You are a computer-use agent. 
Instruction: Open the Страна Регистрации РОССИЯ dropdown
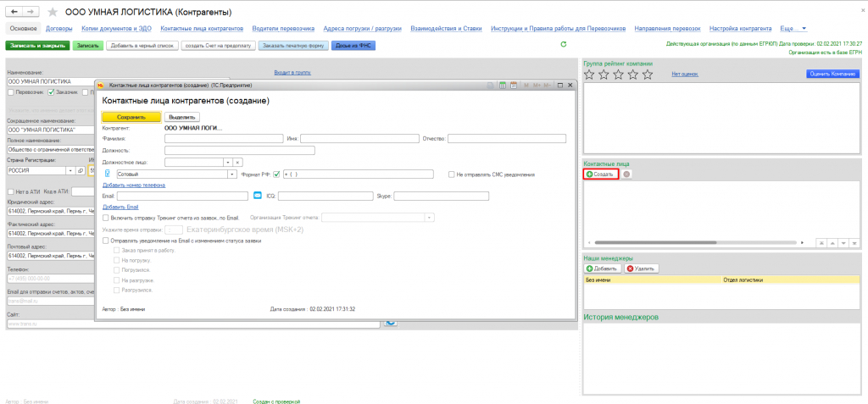coord(70,170)
